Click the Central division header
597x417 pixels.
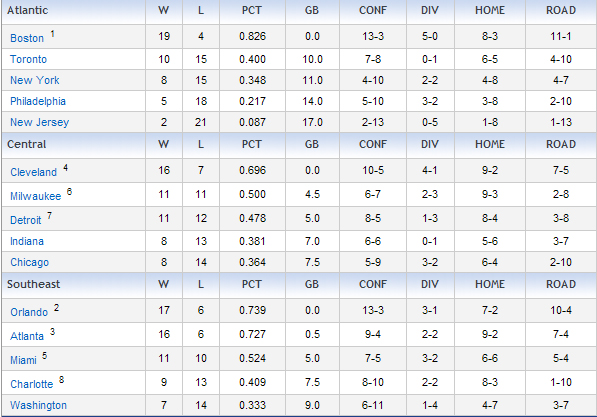pos(26,144)
